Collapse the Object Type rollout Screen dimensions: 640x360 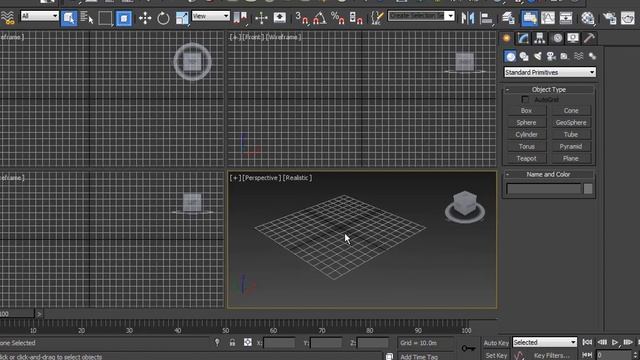(549, 89)
